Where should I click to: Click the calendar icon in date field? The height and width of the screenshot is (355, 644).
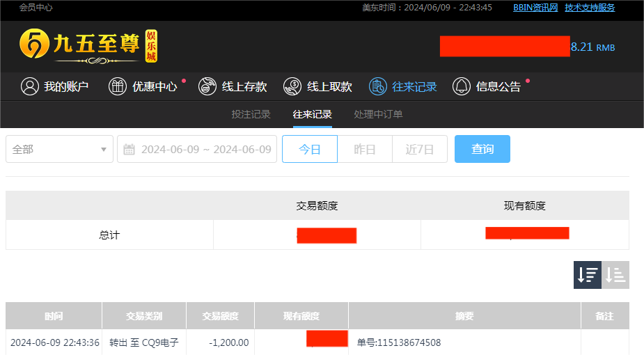(x=129, y=150)
